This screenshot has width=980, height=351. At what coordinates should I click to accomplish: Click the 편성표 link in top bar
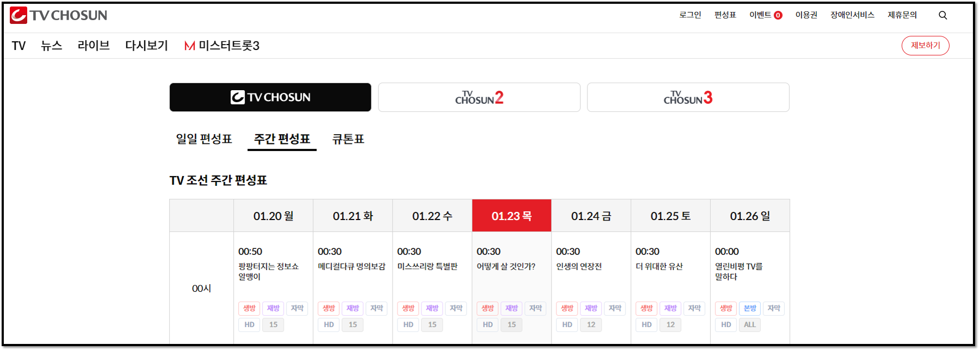[x=725, y=15]
